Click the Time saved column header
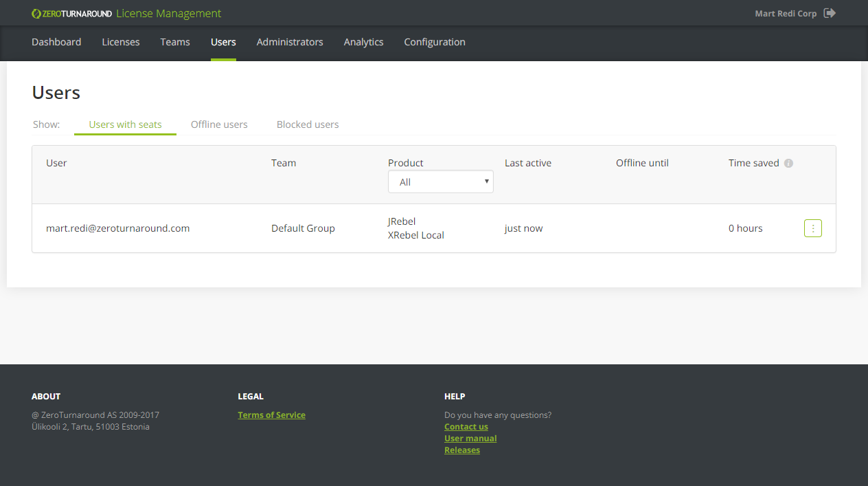The width and height of the screenshot is (868, 486). [754, 163]
